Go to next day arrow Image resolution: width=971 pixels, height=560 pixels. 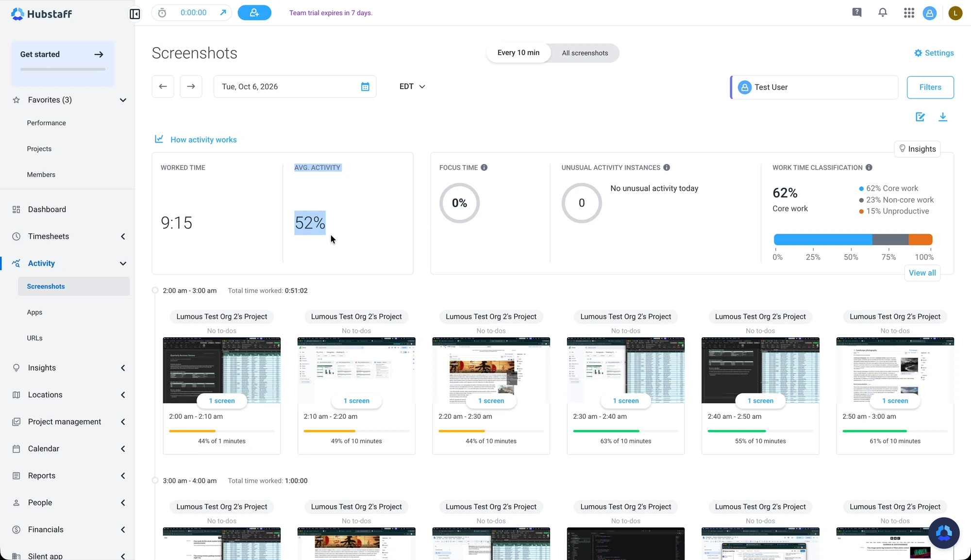(191, 86)
